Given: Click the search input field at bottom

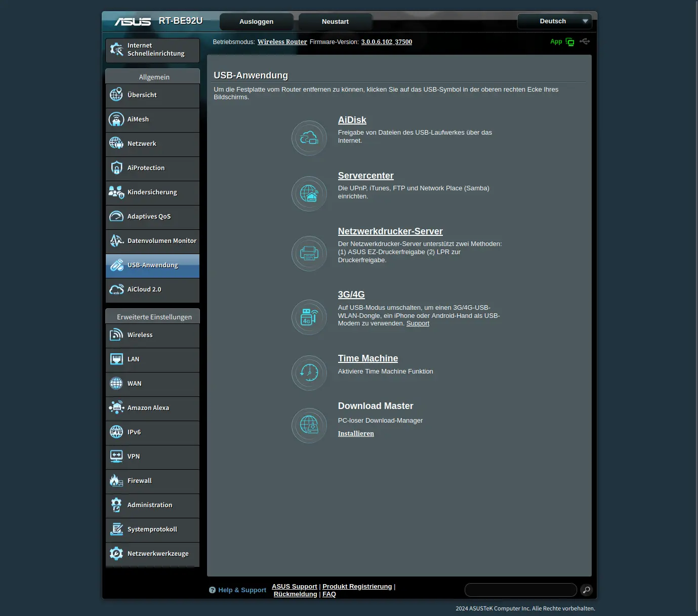Looking at the screenshot, I should point(520,590).
